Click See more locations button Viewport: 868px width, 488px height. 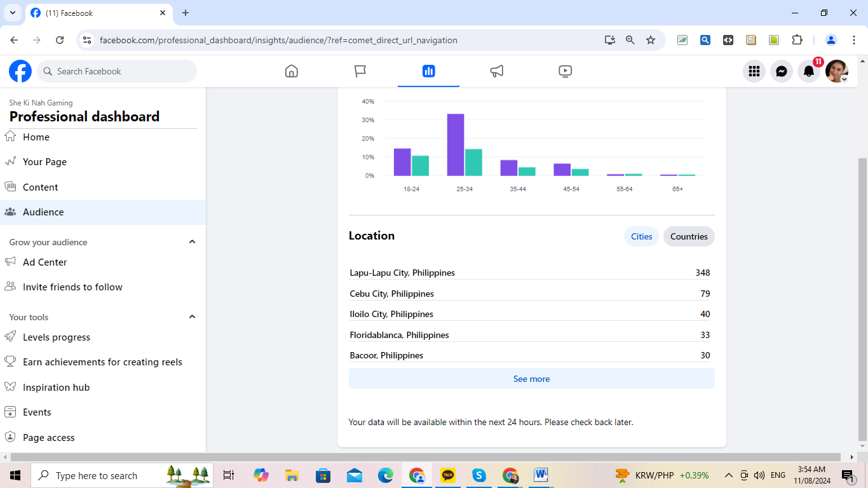[532, 379]
